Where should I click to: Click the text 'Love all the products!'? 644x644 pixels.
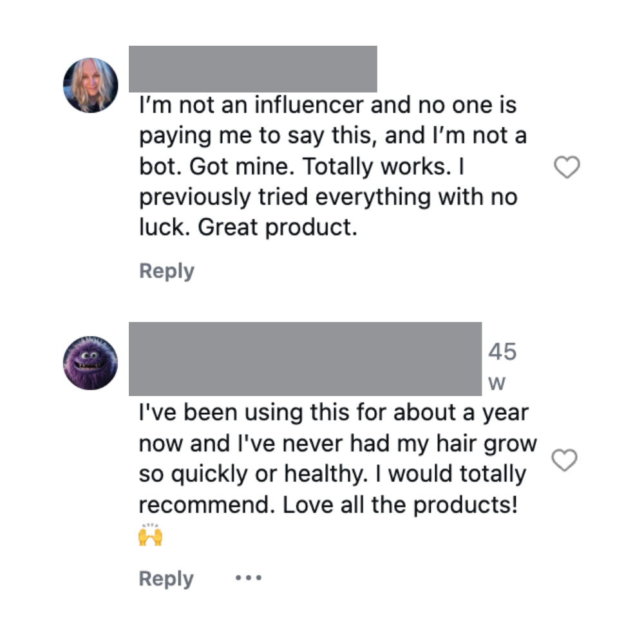(x=401, y=505)
